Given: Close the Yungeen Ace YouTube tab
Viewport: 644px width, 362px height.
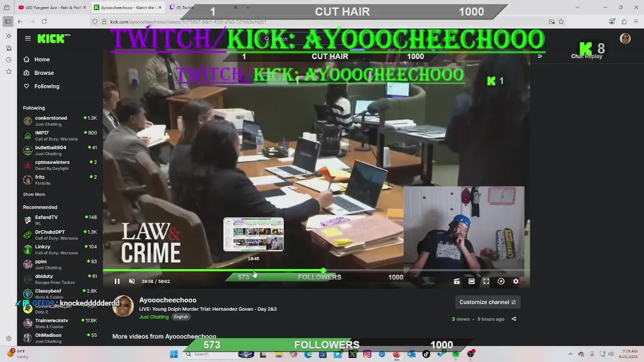Looking at the screenshot, I should coord(85,8).
